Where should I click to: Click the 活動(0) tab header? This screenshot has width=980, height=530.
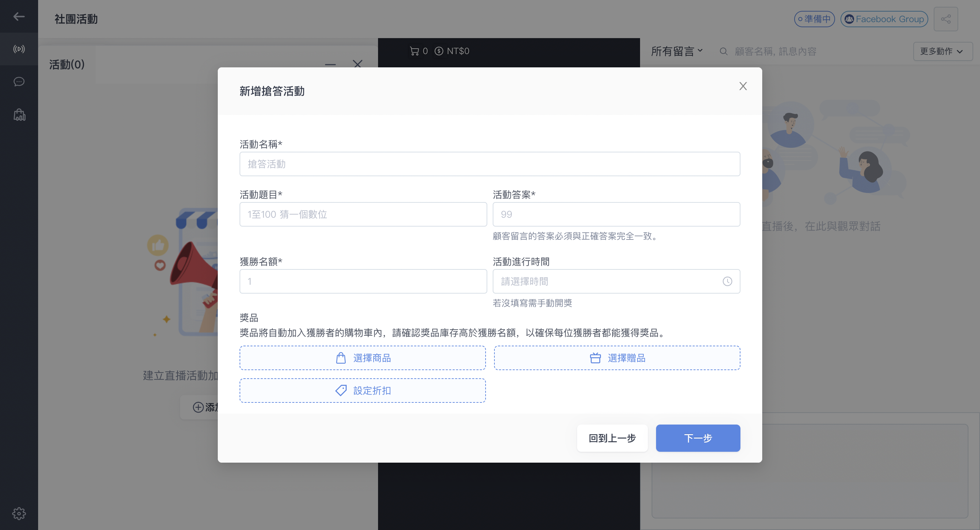(67, 64)
